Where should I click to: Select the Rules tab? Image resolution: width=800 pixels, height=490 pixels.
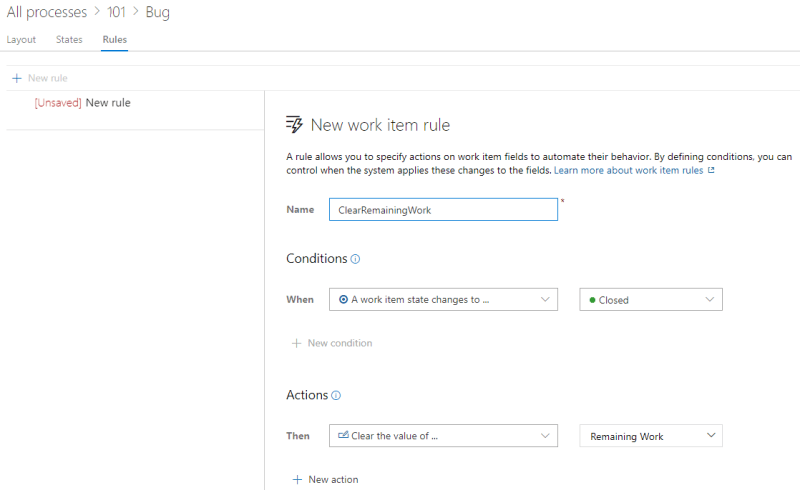[114, 40]
